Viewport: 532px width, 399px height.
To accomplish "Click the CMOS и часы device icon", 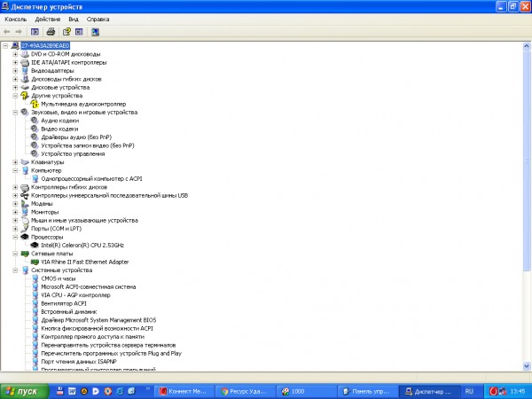I will (35, 278).
